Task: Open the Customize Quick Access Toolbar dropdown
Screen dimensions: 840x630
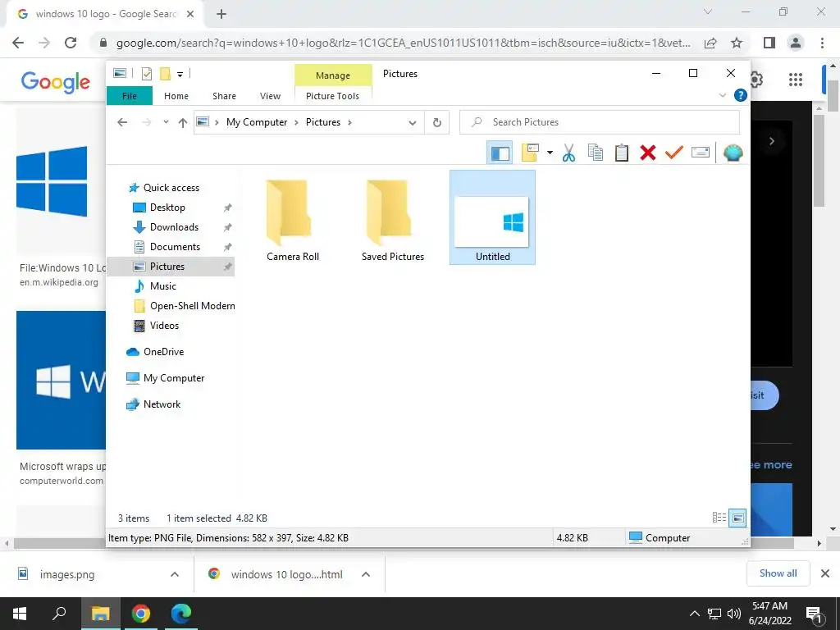Action: 180,75
